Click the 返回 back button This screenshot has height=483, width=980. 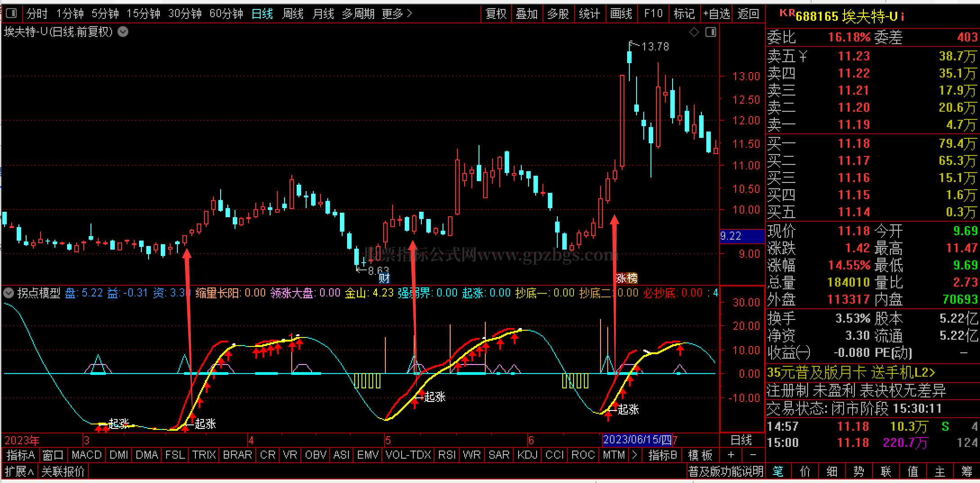748,14
